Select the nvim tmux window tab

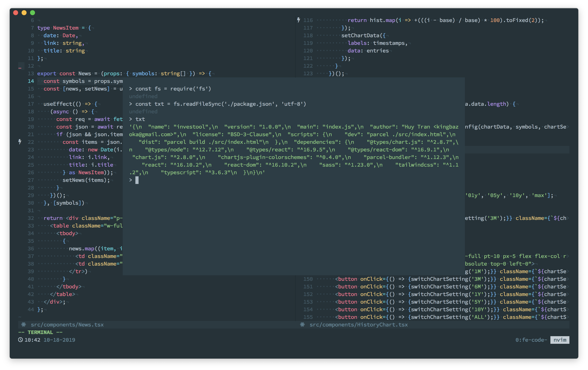click(559, 340)
